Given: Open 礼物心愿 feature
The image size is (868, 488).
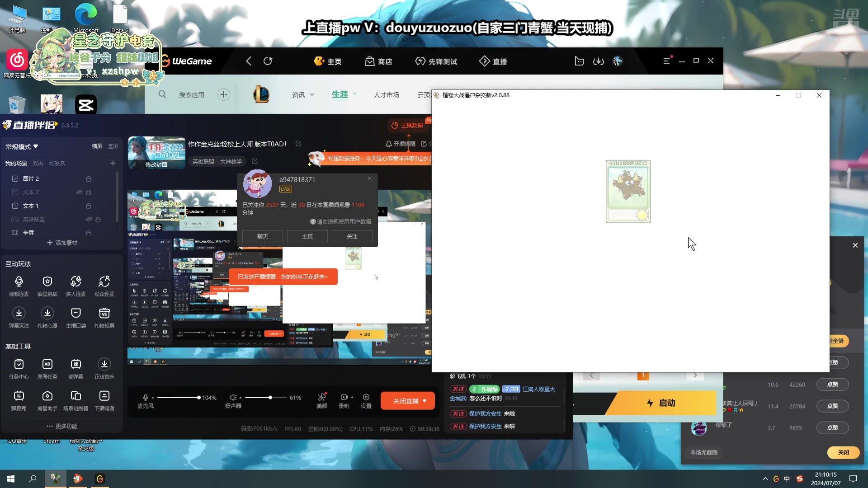Looking at the screenshot, I should (x=47, y=318).
